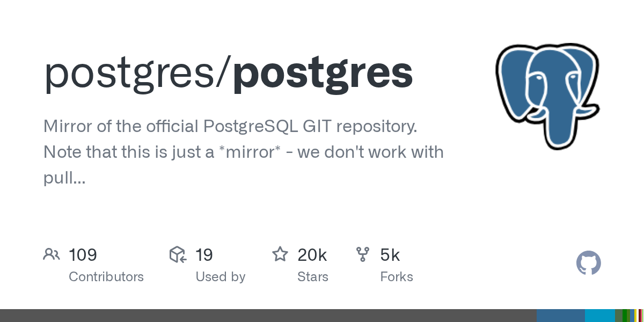
Task: Click the star icon
Action: tap(280, 254)
